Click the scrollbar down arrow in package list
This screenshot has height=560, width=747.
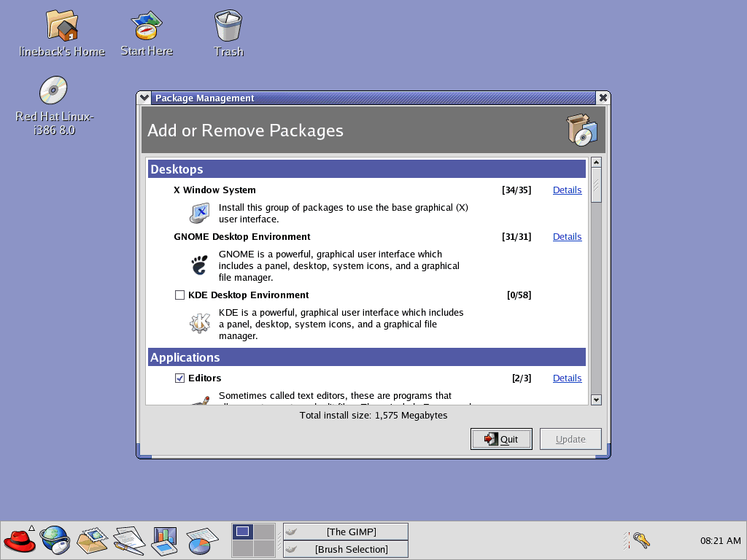click(596, 400)
